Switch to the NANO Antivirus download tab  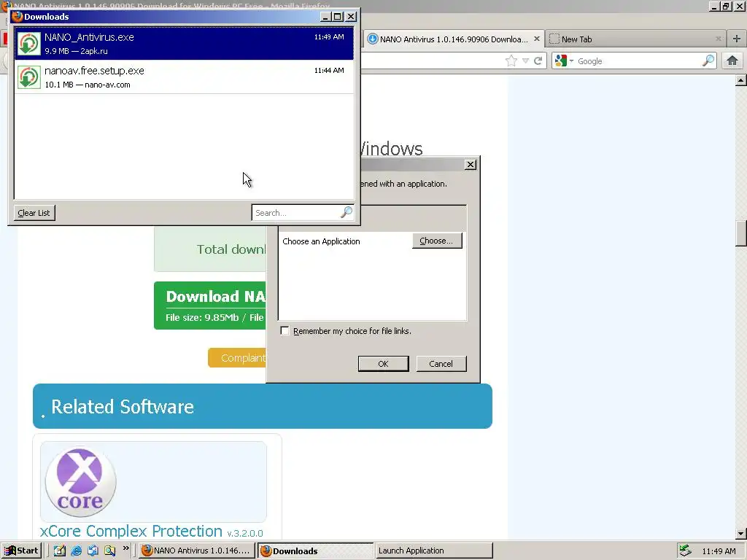[454, 39]
